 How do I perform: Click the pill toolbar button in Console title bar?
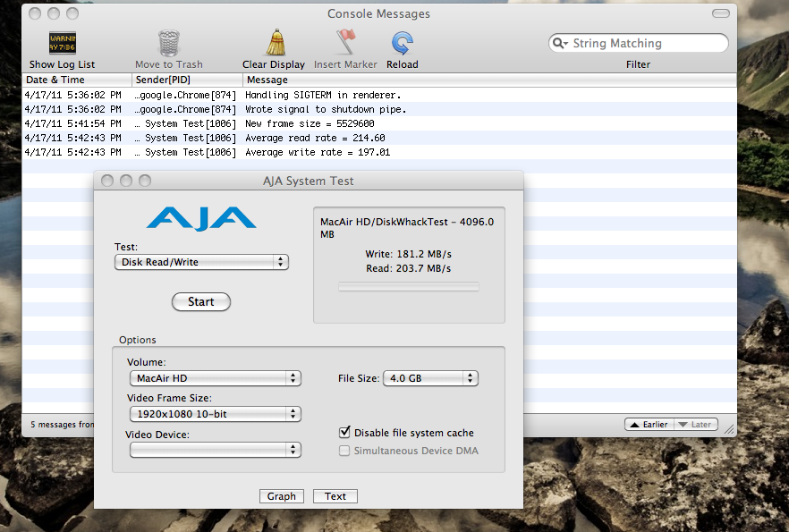721,13
